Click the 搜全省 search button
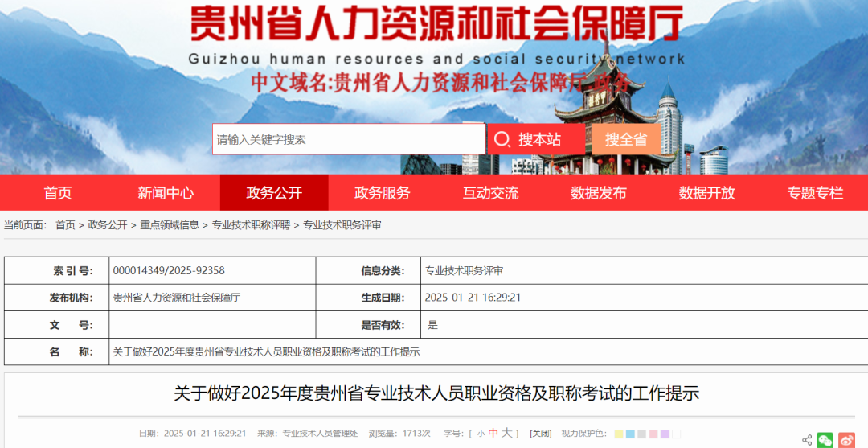868x448 pixels. [626, 139]
